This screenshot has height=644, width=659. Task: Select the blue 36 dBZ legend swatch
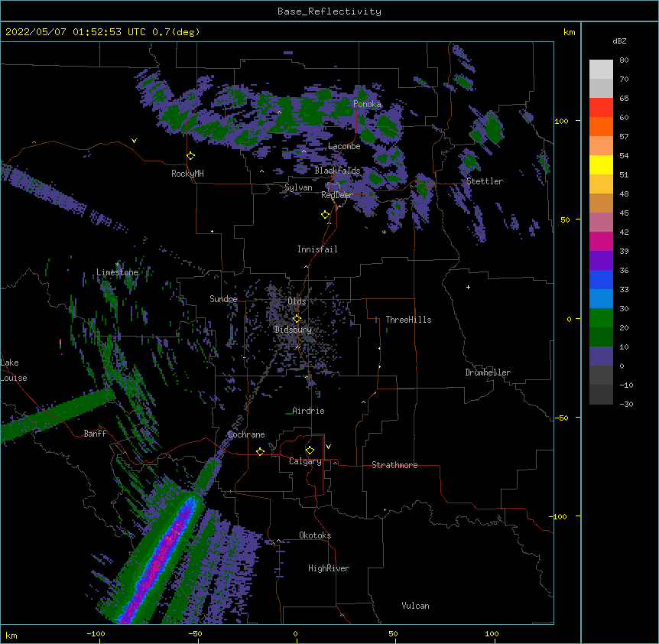coord(601,279)
